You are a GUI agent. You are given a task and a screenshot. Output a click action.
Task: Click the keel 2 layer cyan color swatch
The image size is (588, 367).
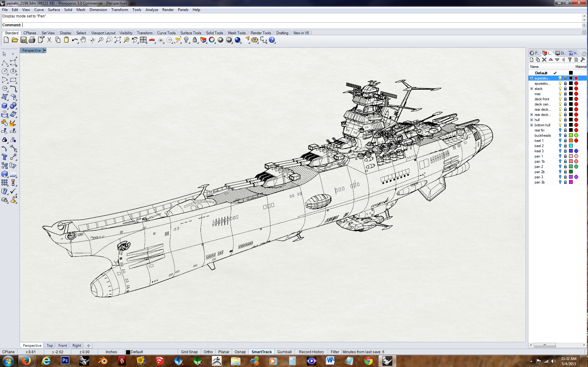[571, 146]
